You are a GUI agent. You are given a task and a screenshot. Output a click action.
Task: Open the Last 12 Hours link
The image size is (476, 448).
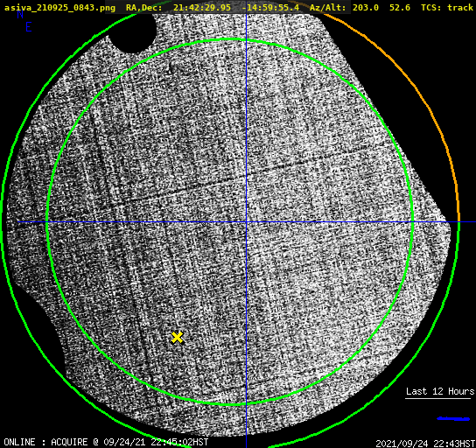(440, 391)
